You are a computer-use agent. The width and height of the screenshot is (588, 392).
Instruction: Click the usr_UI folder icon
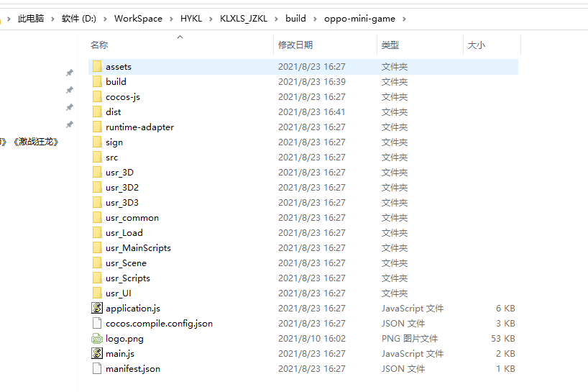97,293
